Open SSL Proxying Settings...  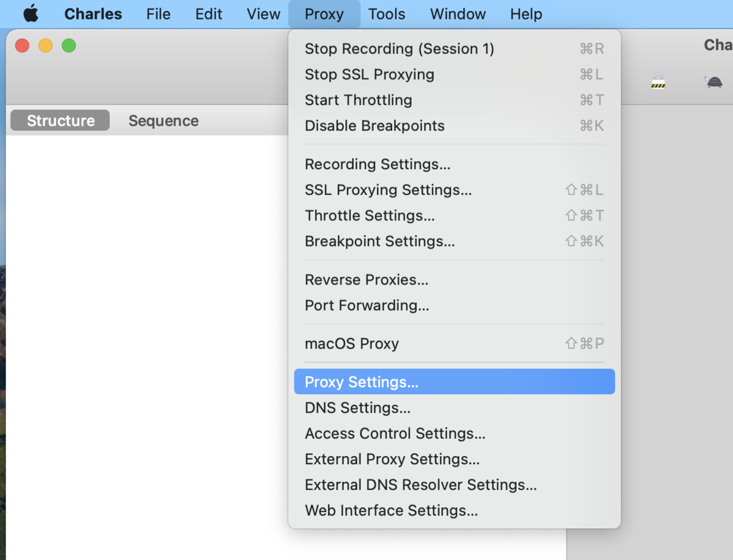(x=388, y=190)
